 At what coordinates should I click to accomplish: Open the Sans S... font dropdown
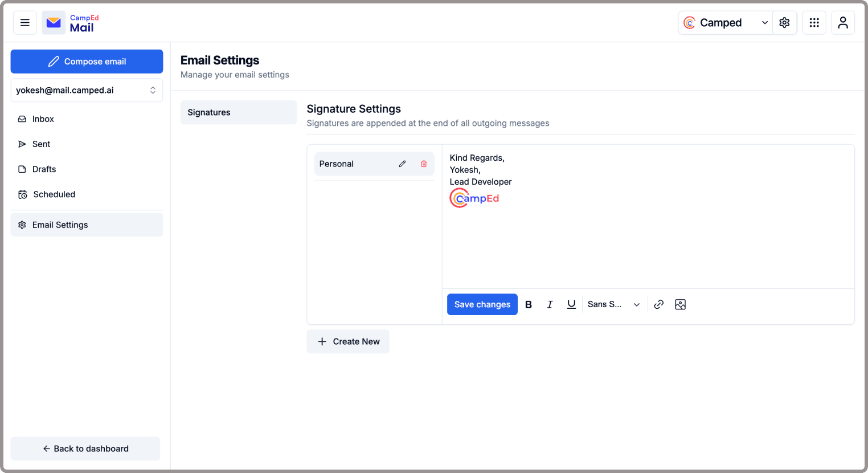pyautogui.click(x=614, y=304)
